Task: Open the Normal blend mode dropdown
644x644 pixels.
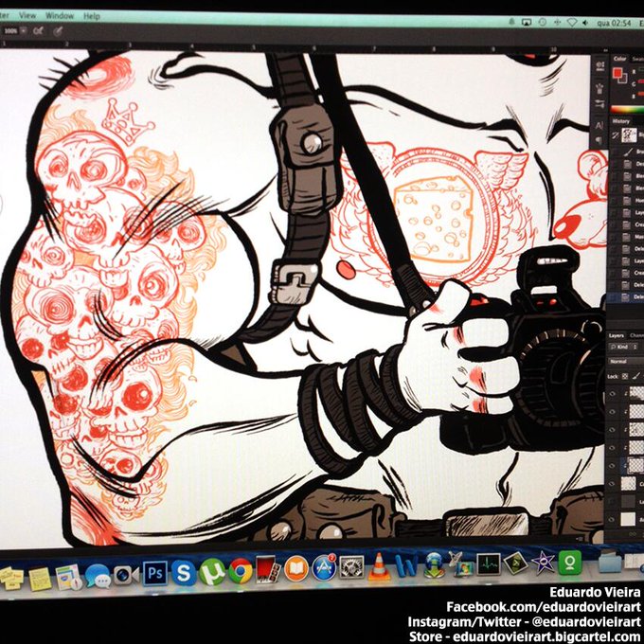Action: [626, 362]
